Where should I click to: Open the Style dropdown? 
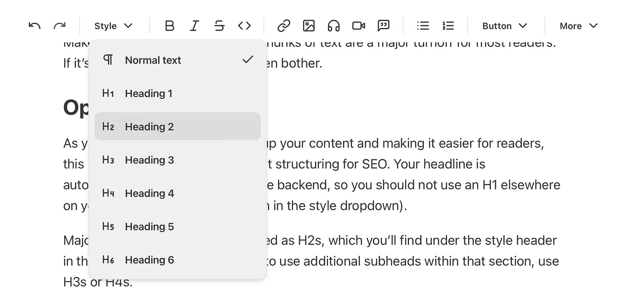[113, 26]
